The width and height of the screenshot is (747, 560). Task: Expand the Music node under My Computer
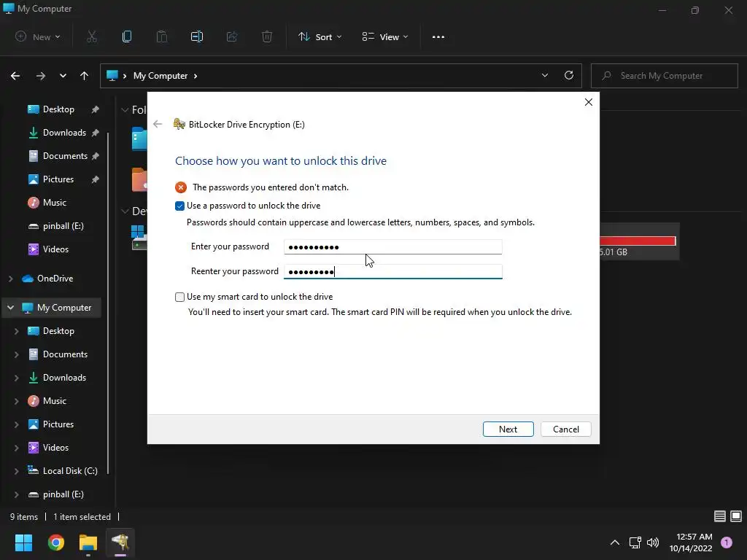point(17,401)
